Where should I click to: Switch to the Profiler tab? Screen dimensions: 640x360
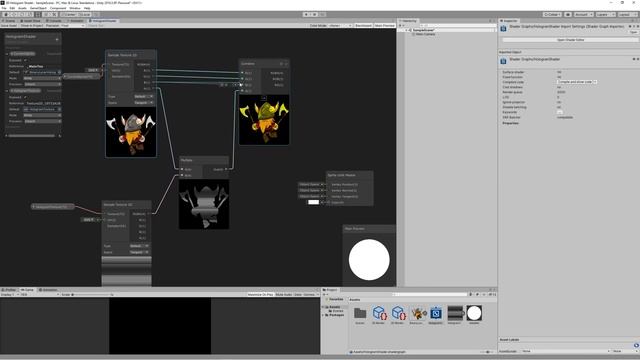tap(9, 290)
